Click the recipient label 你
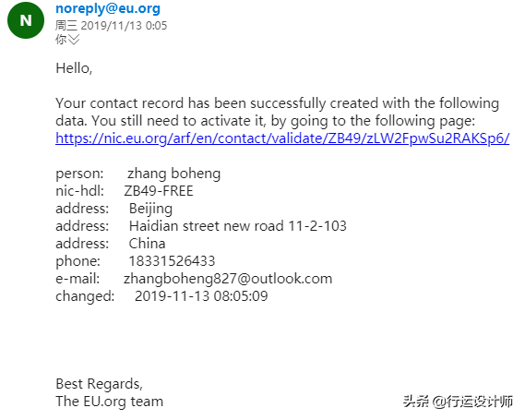The image size is (525, 420). 61,40
